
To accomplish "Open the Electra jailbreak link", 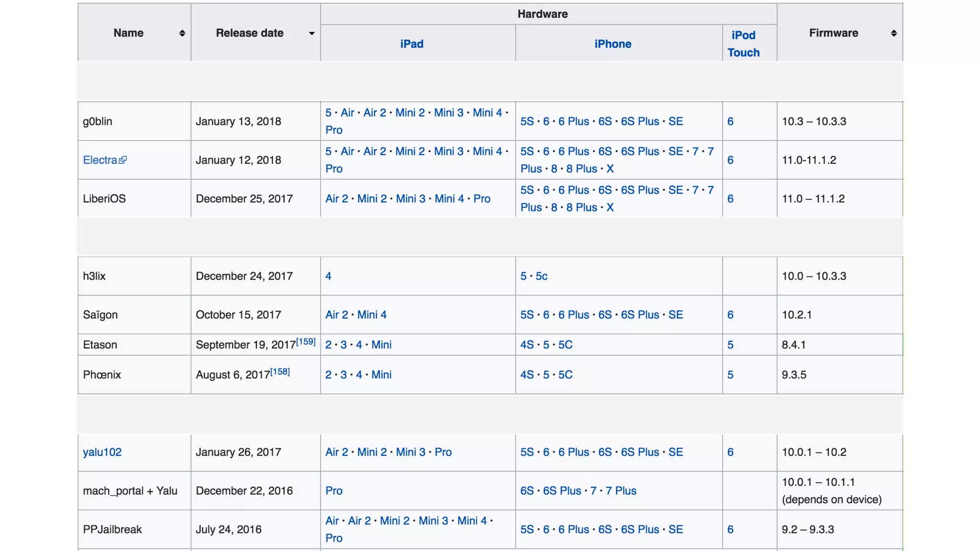I will point(100,160).
